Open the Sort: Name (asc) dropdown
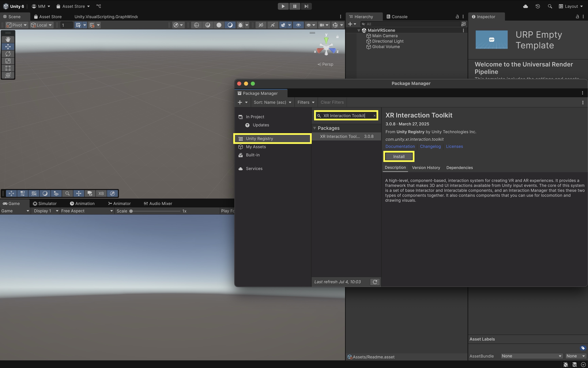Screen dimensions: 588x368 (272, 102)
